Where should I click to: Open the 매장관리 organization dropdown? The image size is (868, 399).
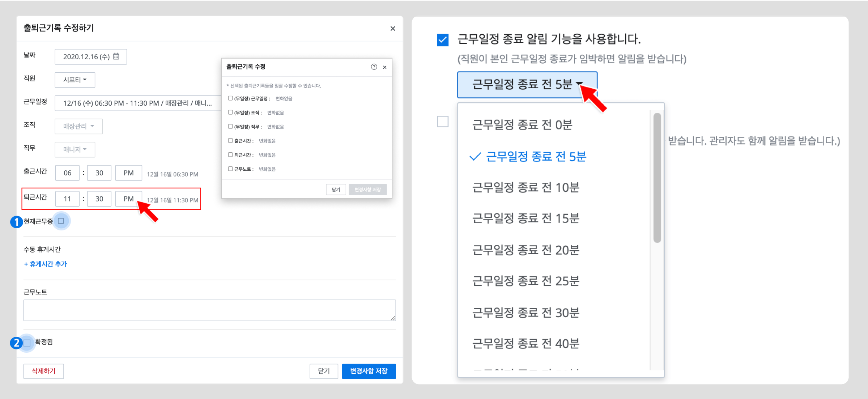pos(78,126)
